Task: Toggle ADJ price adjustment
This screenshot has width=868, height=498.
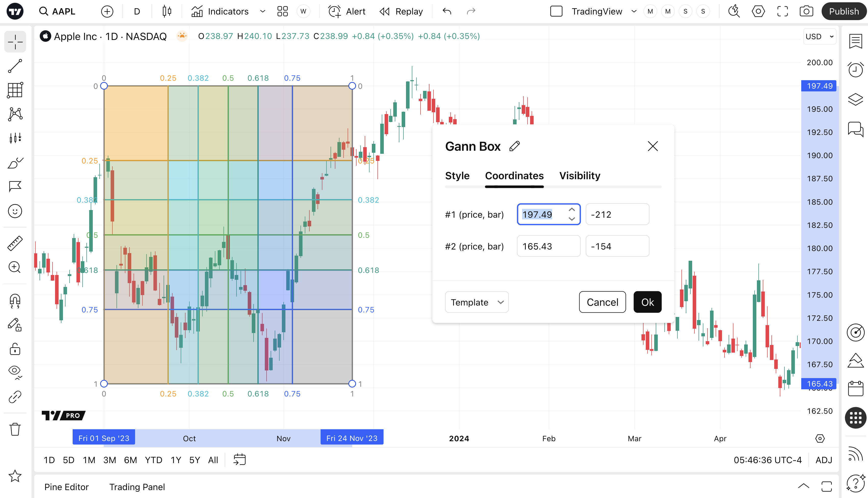Action: (x=823, y=460)
